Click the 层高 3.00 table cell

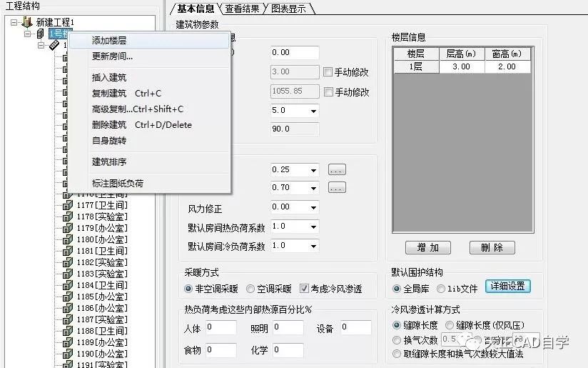(462, 67)
